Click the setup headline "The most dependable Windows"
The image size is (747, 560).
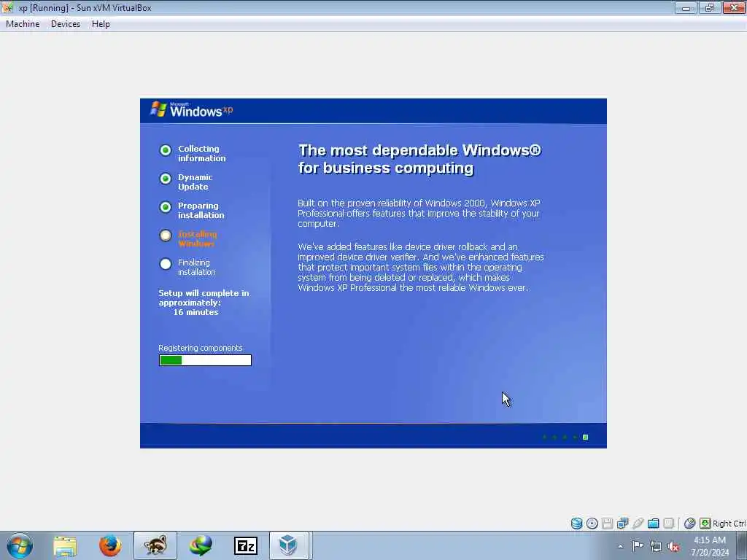419,159
